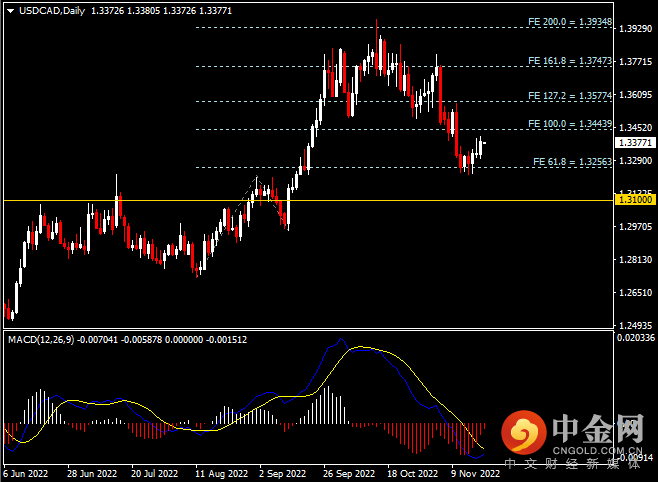
Task: Click the 9 Nov 2022 date label
Action: click(475, 474)
